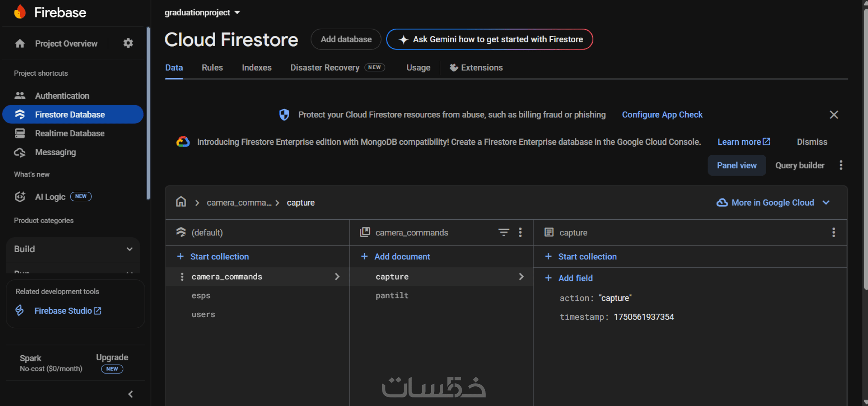The image size is (868, 406).
Task: Click the Add field button
Action: click(x=569, y=278)
